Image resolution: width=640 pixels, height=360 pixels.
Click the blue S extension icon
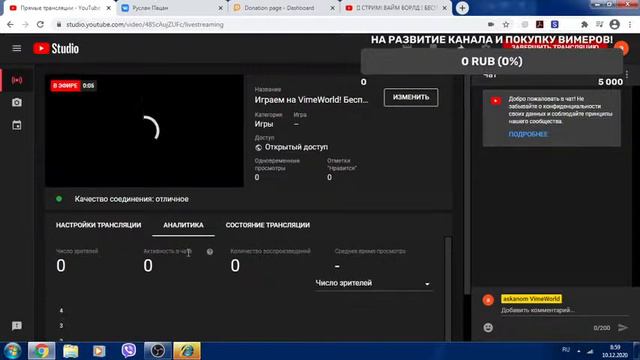pyautogui.click(x=555, y=24)
